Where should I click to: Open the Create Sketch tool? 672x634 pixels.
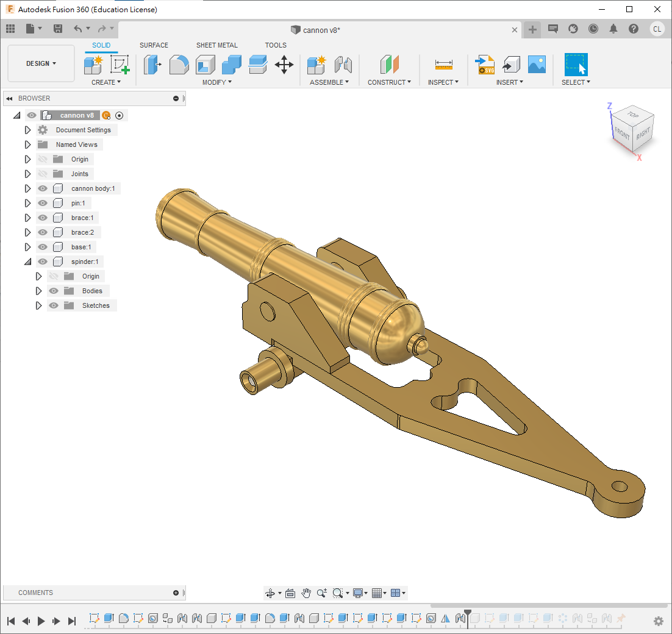click(x=120, y=65)
